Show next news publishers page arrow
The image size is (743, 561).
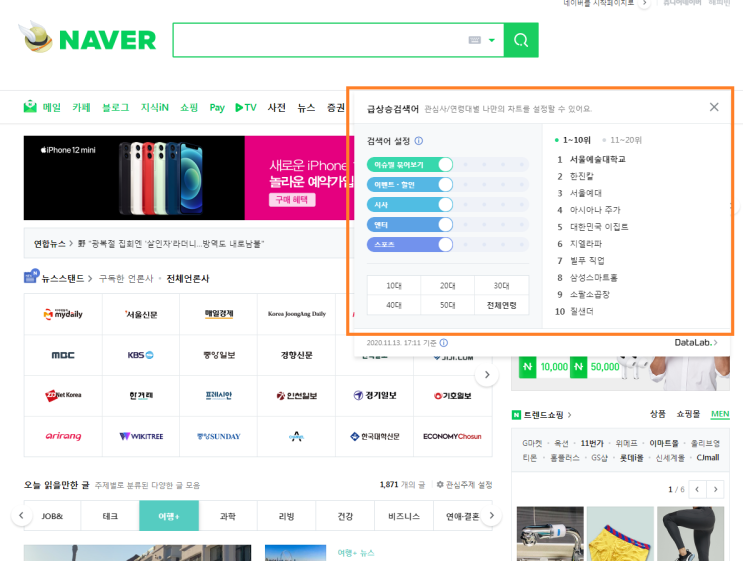coord(487,374)
